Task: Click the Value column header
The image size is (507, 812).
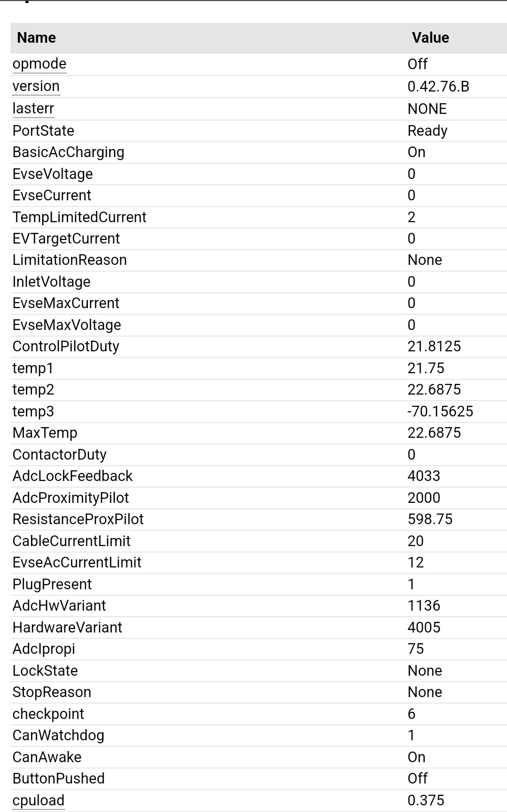Action: 430,38
